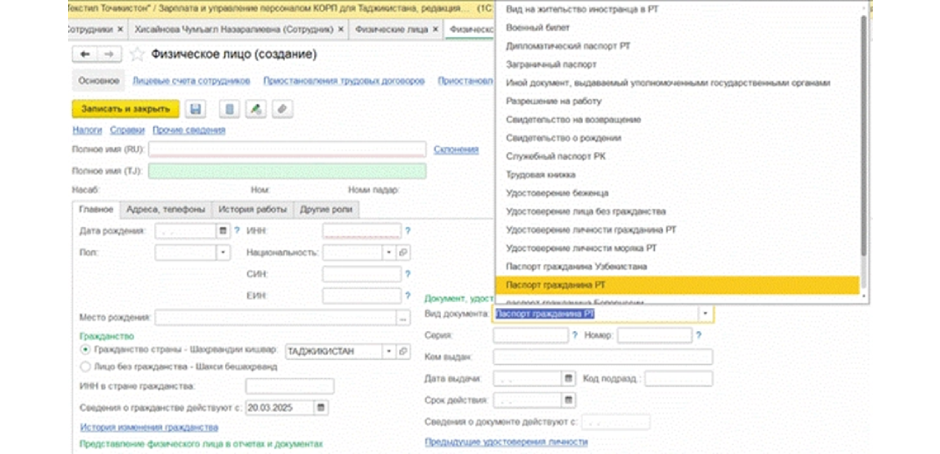Viewport: 940px width, 454px height.
Task: Select Лицо без гражданства radio button
Action: point(85,366)
